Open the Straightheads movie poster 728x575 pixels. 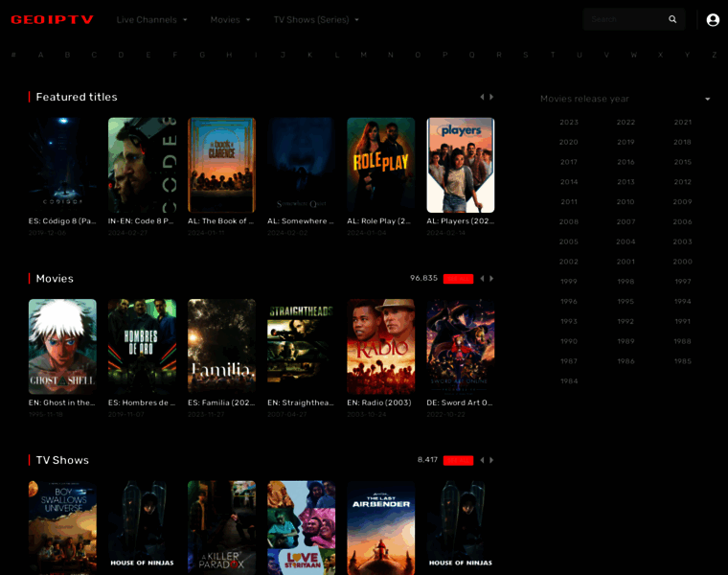[x=302, y=347]
